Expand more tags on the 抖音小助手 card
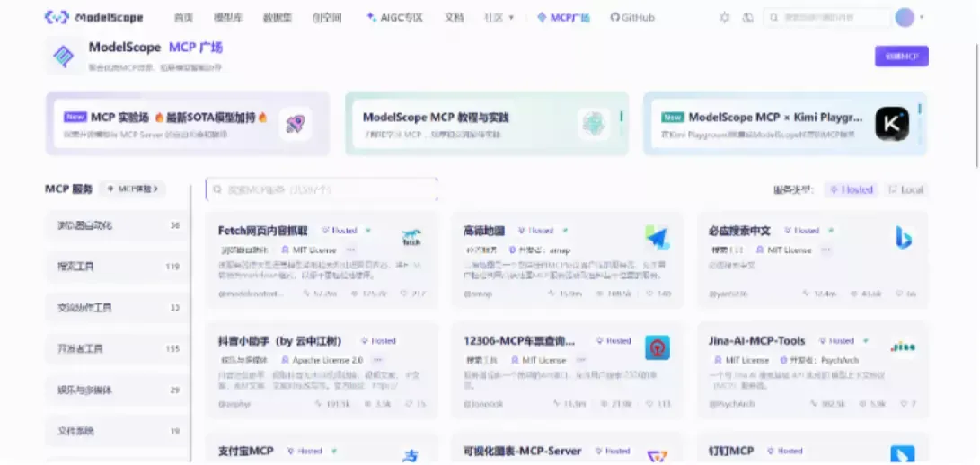 pyautogui.click(x=377, y=360)
